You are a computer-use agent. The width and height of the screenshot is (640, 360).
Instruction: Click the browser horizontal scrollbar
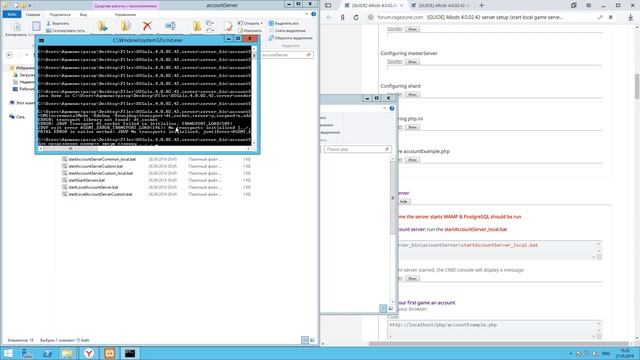pos(498,344)
